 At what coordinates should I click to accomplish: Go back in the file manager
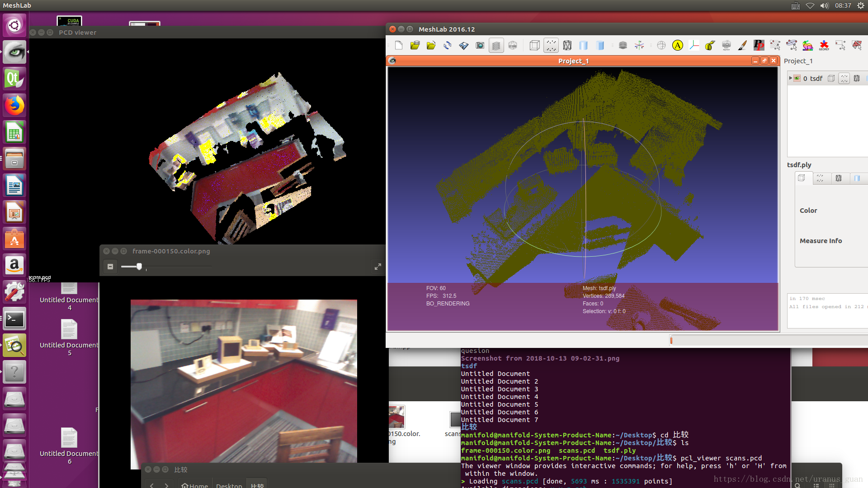click(x=152, y=485)
